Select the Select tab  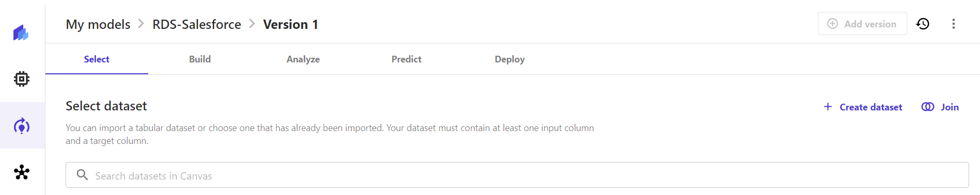[x=97, y=59]
